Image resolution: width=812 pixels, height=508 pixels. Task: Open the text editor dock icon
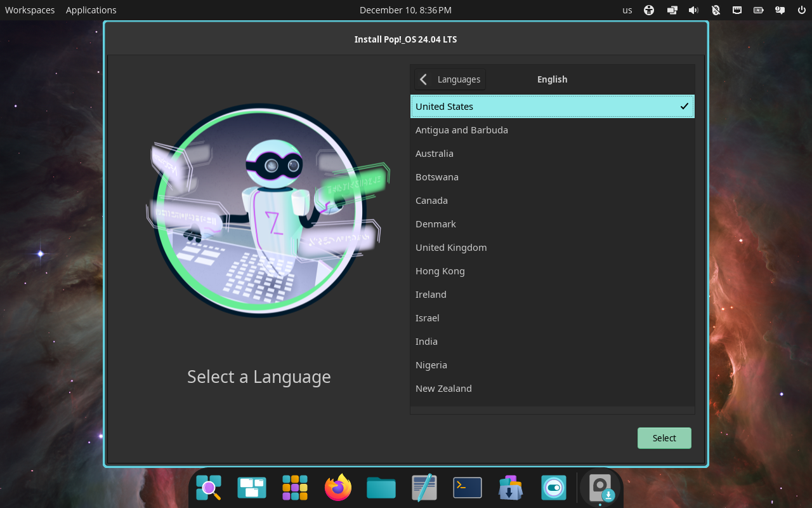tap(424, 488)
